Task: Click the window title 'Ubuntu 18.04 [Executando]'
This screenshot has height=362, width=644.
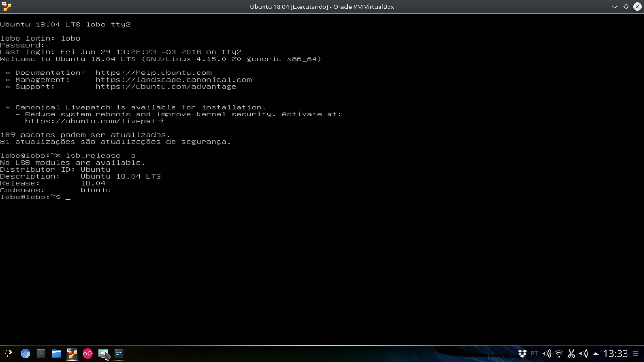Action: (289, 7)
